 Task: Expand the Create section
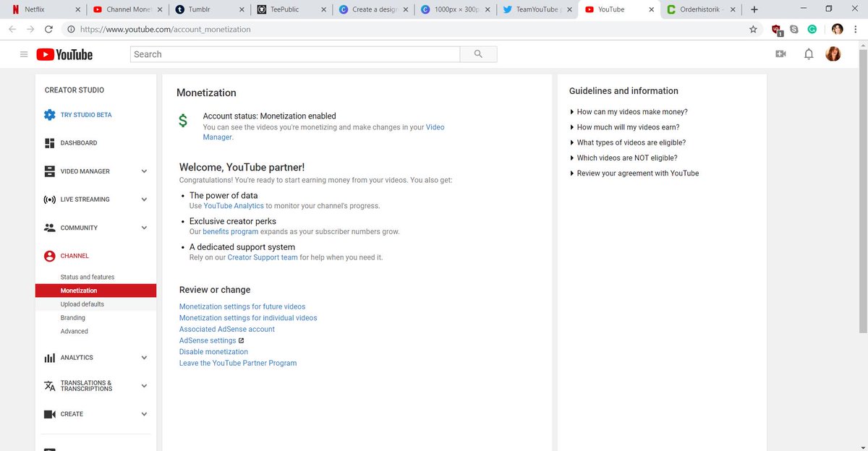coord(144,414)
